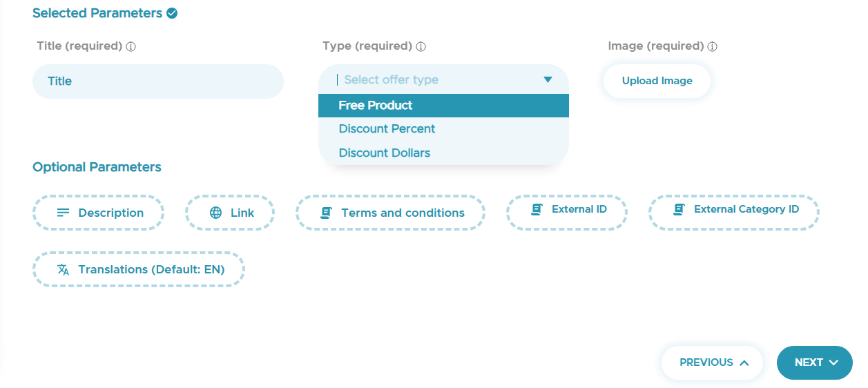Click the checkmark badge by Selected Parameters
868x388 pixels.
tap(172, 13)
